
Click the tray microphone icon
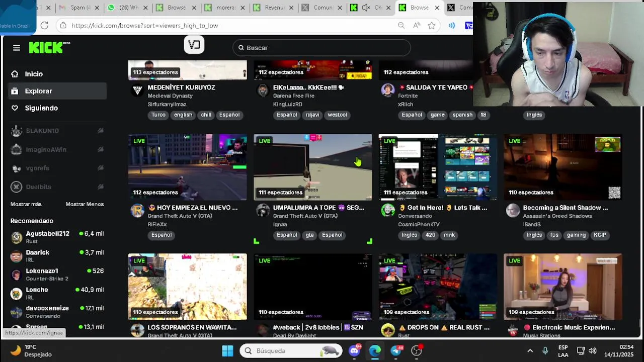pyautogui.click(x=545, y=351)
